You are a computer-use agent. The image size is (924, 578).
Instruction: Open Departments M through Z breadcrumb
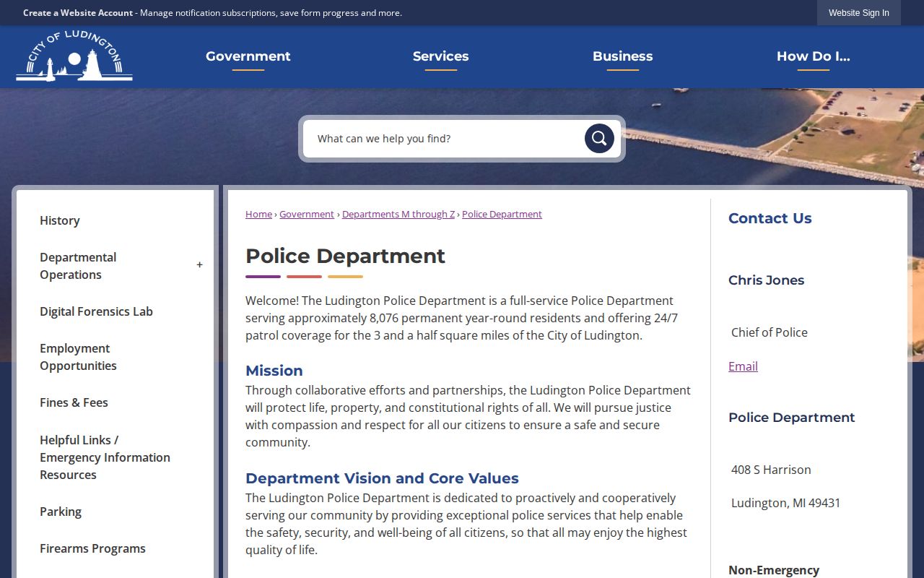tap(398, 215)
